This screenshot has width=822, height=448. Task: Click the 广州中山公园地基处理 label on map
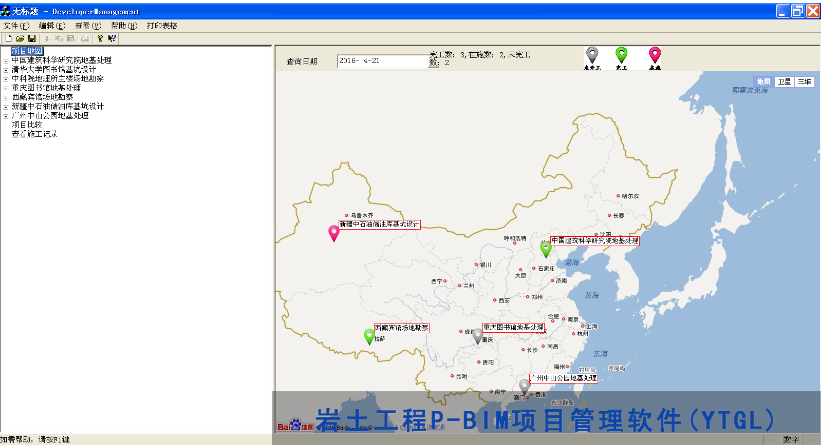click(564, 378)
